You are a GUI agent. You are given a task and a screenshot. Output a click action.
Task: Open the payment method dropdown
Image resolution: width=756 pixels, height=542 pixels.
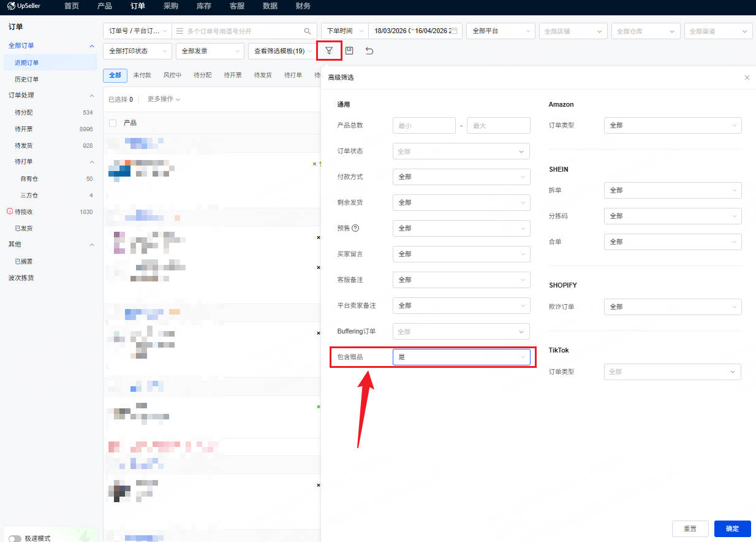[x=461, y=177]
